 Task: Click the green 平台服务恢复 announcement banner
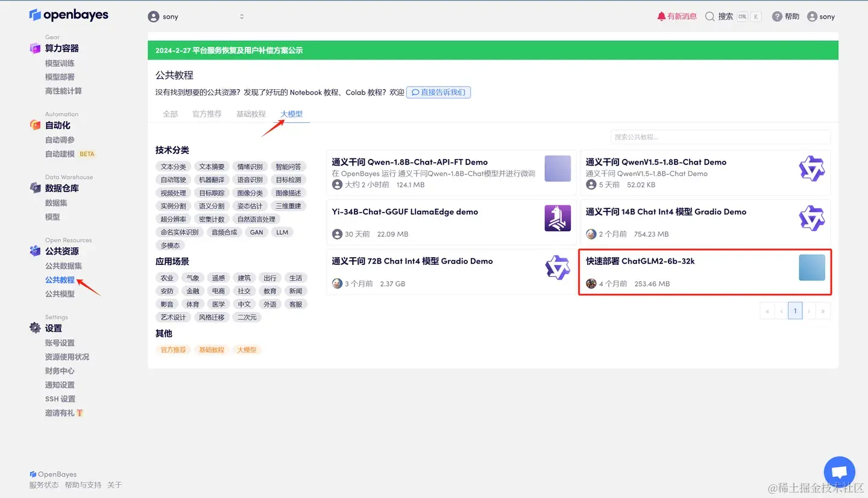[493, 51]
